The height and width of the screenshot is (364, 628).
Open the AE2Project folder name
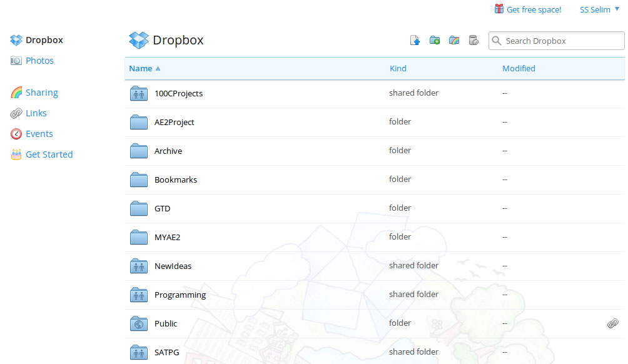[175, 122]
